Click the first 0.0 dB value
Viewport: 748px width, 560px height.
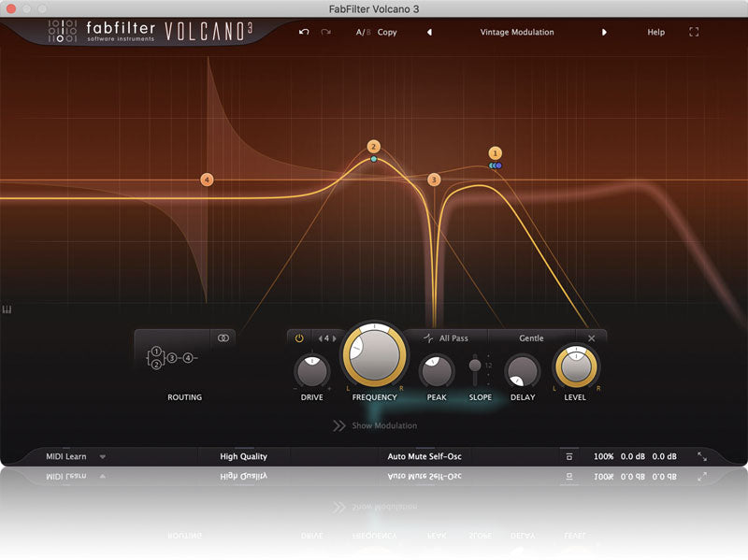pyautogui.click(x=633, y=456)
